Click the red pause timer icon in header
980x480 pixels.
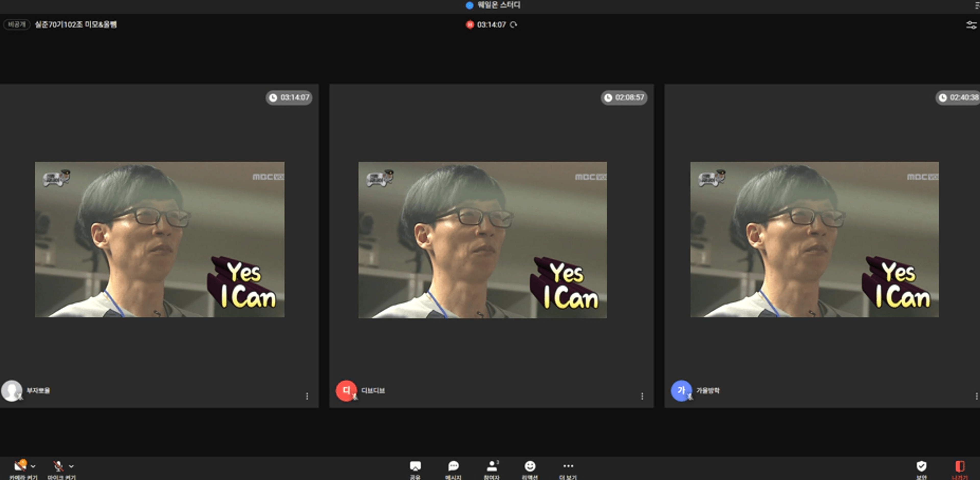(x=470, y=25)
